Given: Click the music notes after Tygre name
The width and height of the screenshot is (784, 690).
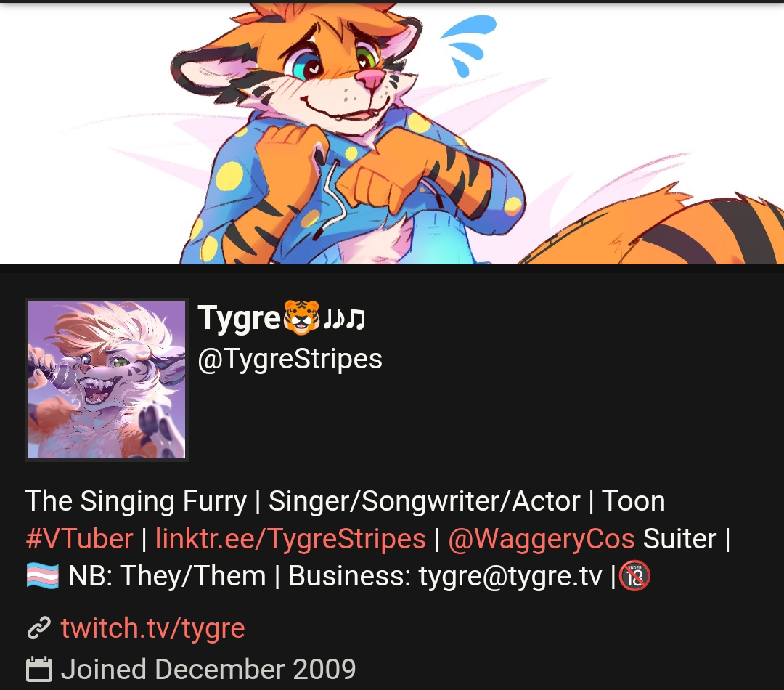Looking at the screenshot, I should point(344,318).
